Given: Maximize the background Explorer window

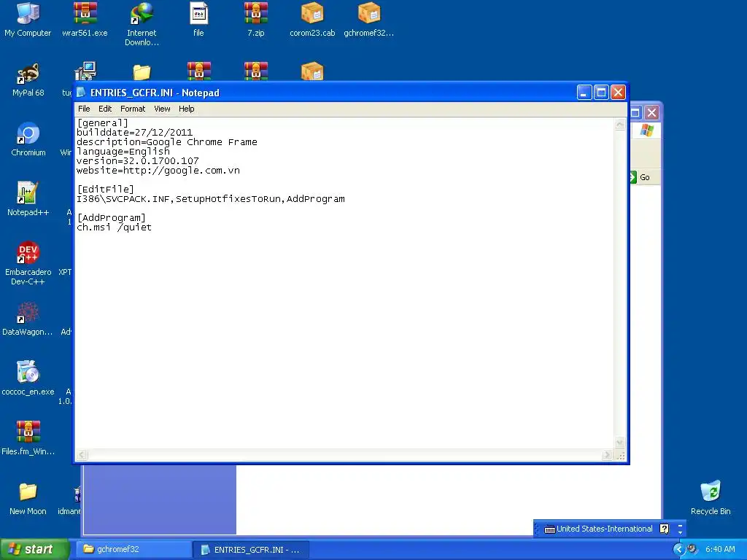Looking at the screenshot, I should point(635,113).
